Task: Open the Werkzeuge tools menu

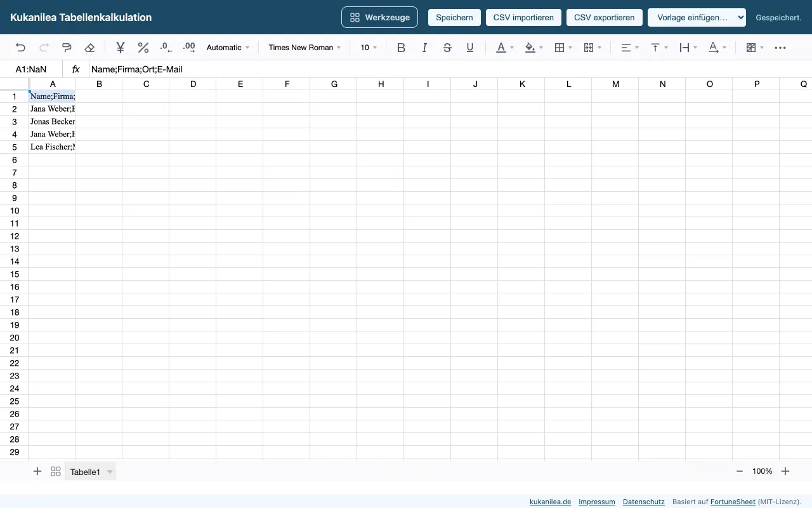Action: 380,18
